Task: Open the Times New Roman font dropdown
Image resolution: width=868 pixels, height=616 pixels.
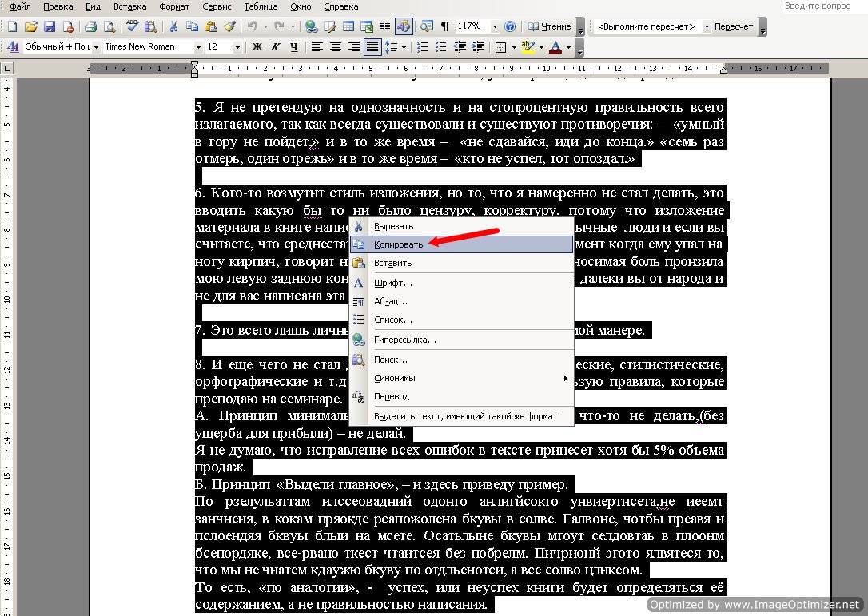Action: pos(198,47)
